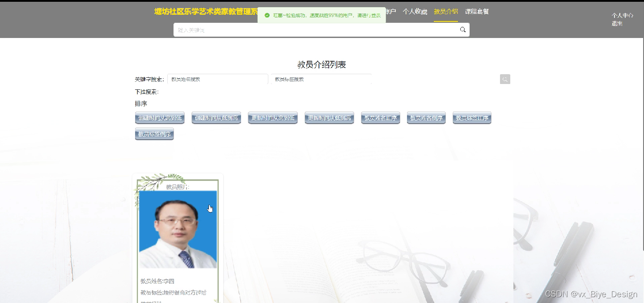Sort by 教员标签倒序

pyautogui.click(x=154, y=134)
